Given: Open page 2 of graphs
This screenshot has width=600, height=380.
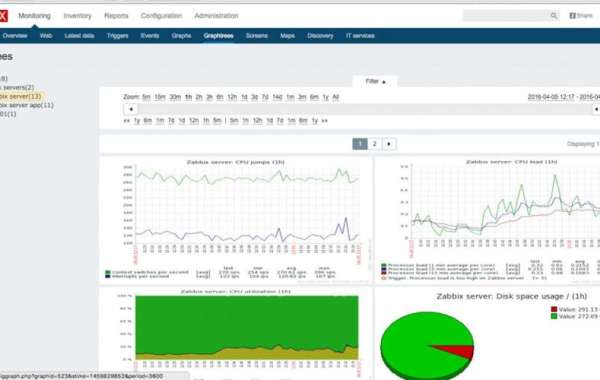Looking at the screenshot, I should tap(375, 144).
